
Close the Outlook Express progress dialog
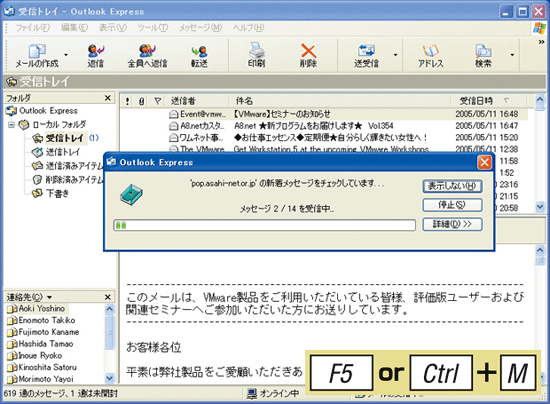[x=484, y=162]
